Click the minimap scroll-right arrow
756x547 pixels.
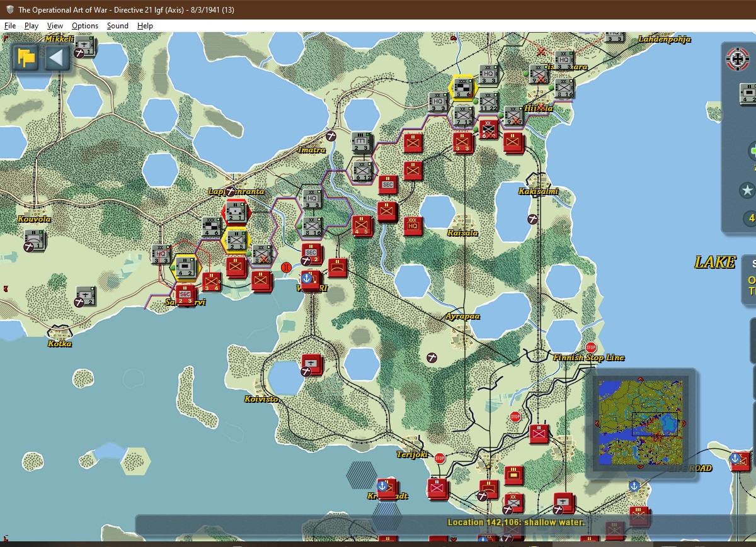click(x=684, y=423)
